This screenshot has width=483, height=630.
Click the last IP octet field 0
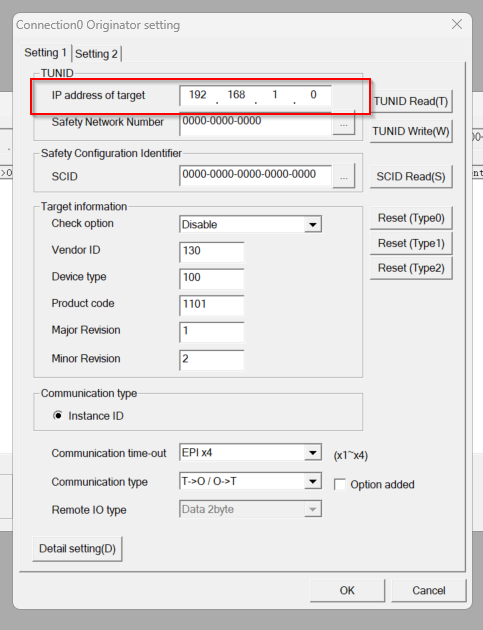coord(313,95)
